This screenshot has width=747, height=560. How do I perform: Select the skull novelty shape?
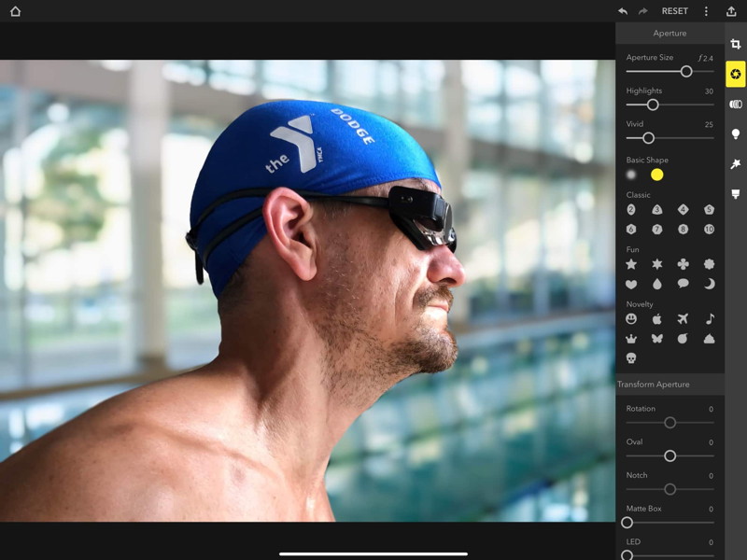[x=632, y=357]
